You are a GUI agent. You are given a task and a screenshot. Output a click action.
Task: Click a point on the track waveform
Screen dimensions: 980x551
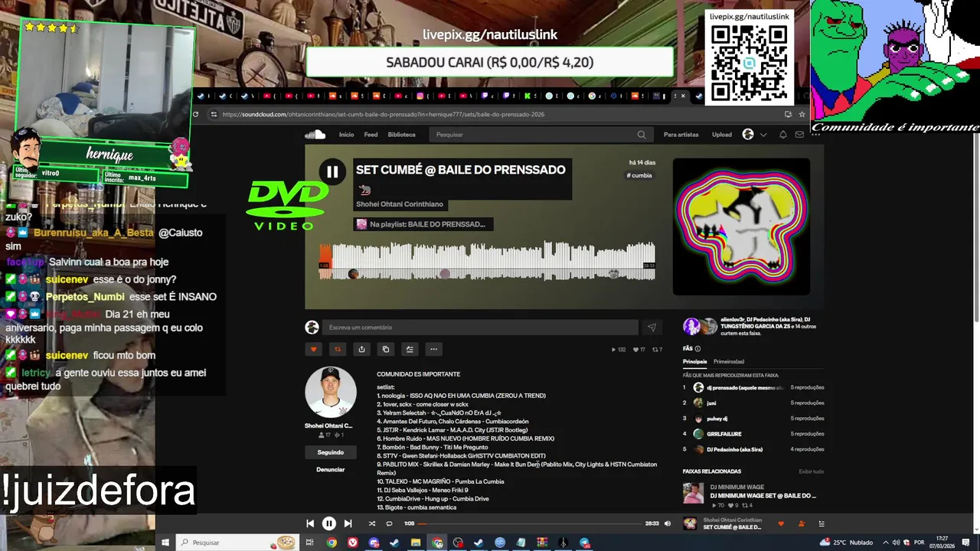pyautogui.click(x=487, y=260)
